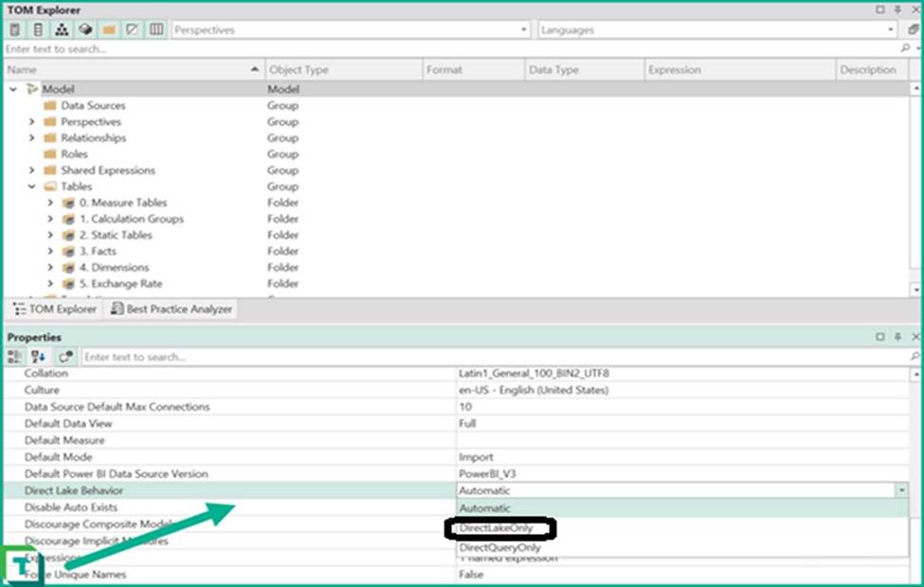The height and width of the screenshot is (587, 924).
Task: Open the Best Practice Analyzer tab
Action: point(172,309)
